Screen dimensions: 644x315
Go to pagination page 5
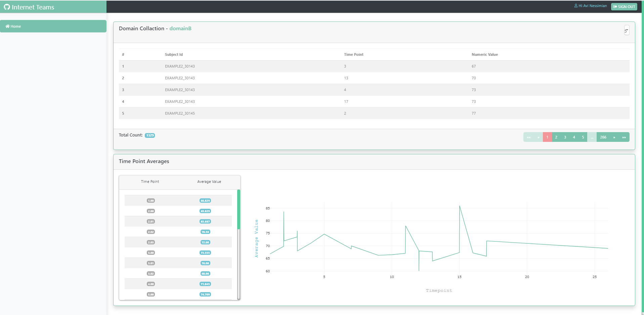(x=583, y=137)
